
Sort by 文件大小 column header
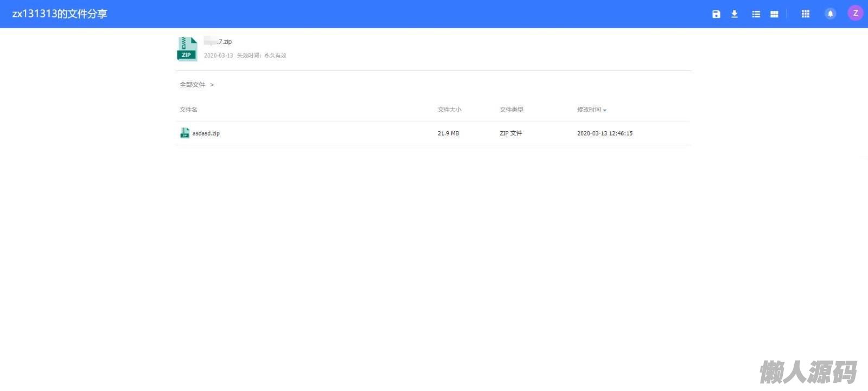[x=449, y=110]
